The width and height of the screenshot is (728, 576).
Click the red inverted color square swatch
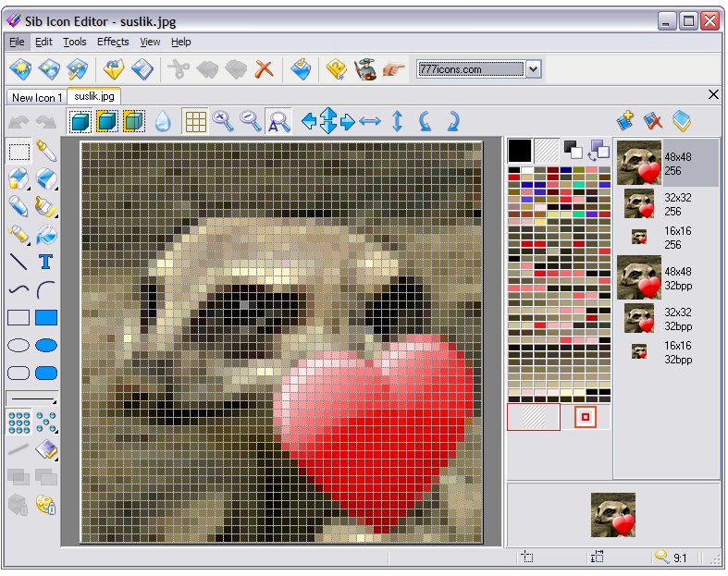click(586, 417)
